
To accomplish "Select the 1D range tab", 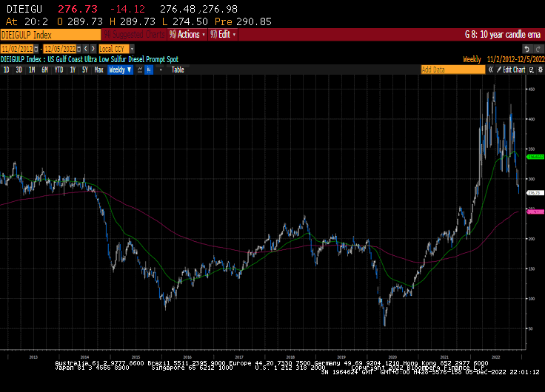I will coord(6,70).
